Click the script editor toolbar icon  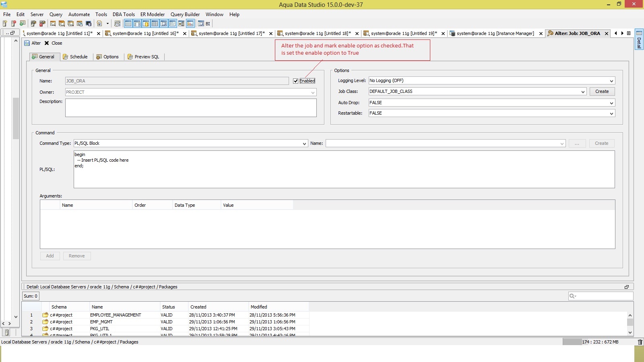click(x=99, y=24)
